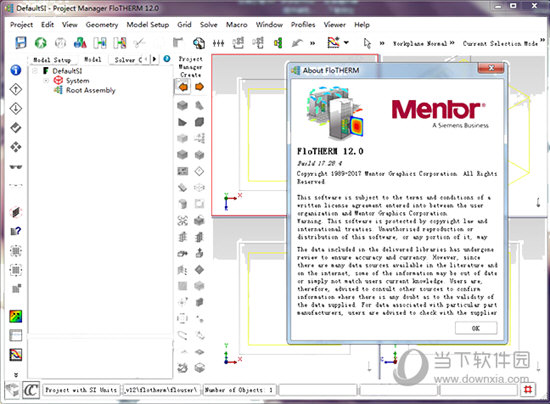Open the Project menu
The image size is (550, 404).
pyautogui.click(x=21, y=25)
